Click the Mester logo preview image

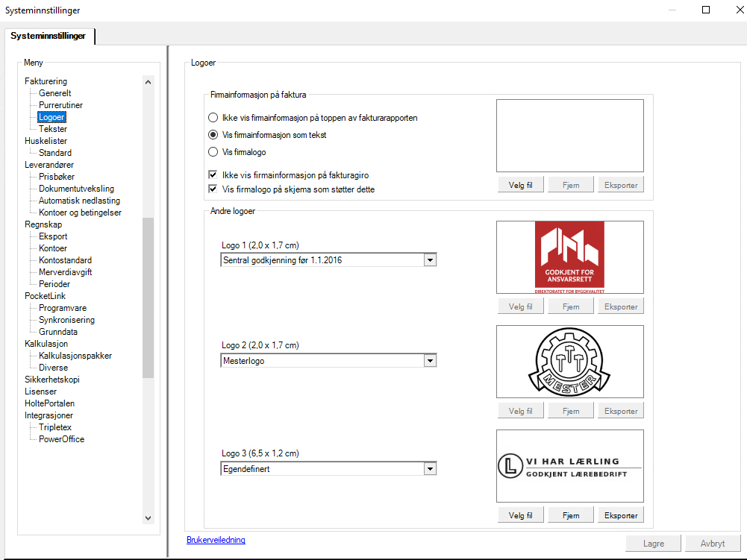pos(570,362)
